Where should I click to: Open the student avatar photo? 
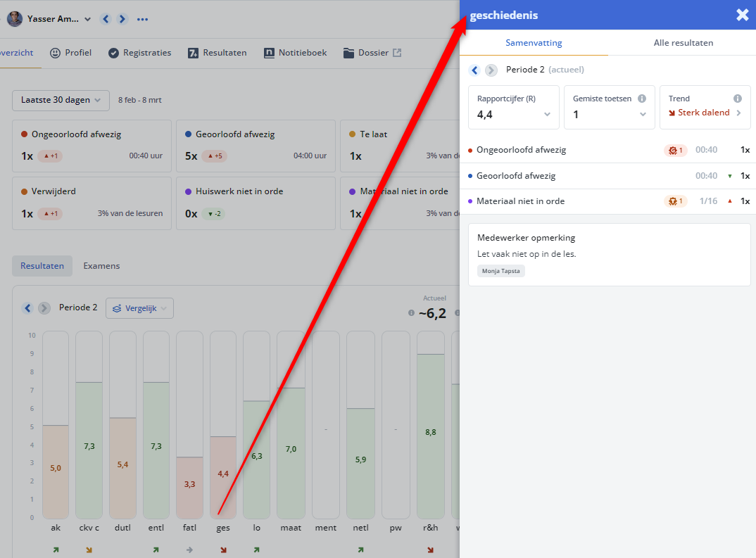tap(15, 19)
